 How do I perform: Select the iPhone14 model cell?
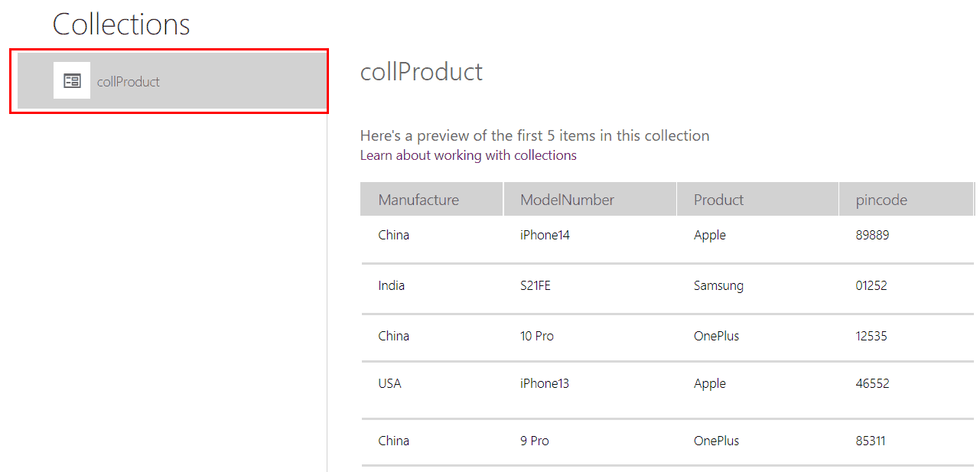pos(545,235)
